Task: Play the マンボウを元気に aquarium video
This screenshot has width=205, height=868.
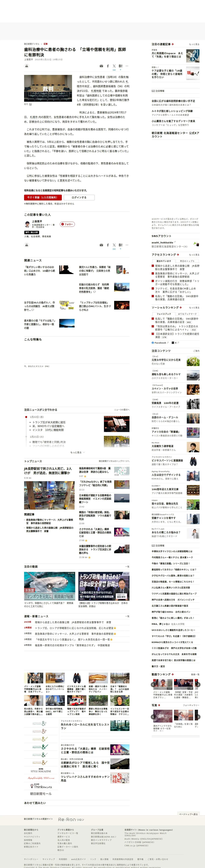Action: click(49, 586)
